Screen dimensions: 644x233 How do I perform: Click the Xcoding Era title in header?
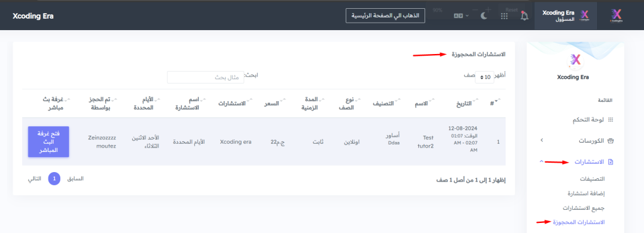[33, 16]
